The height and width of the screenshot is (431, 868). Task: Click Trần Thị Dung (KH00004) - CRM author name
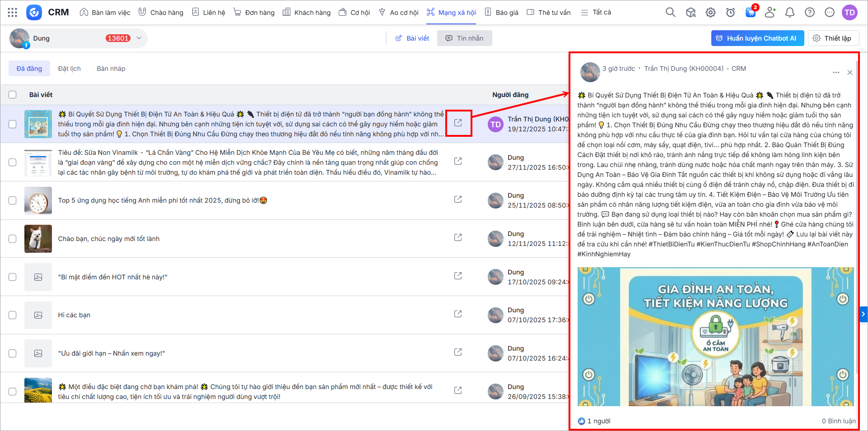(695, 69)
